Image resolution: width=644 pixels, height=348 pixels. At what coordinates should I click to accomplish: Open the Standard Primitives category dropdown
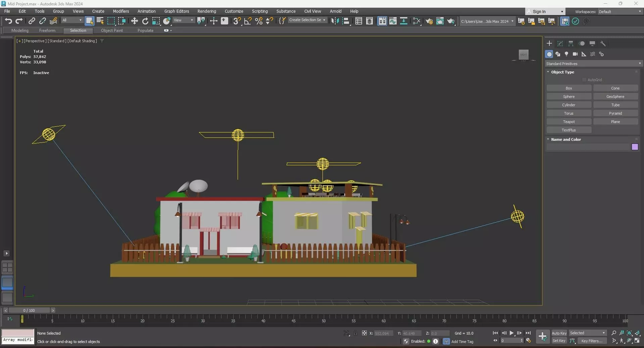pos(593,64)
